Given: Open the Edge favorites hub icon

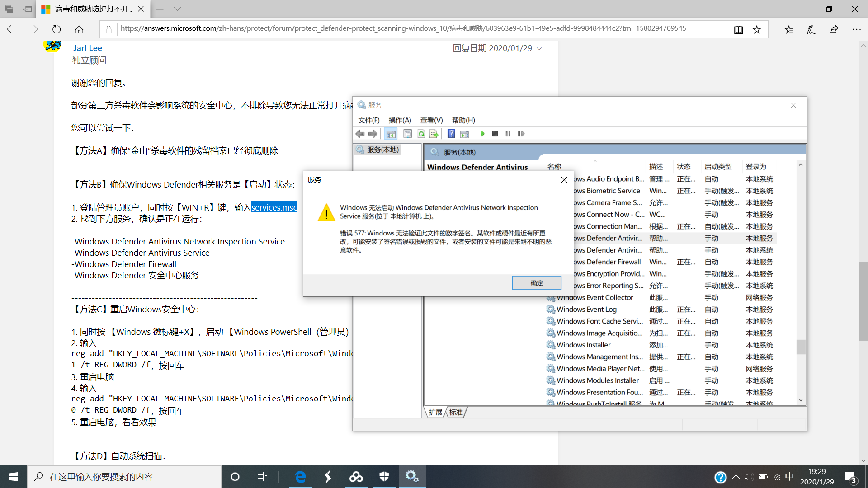Looking at the screenshot, I should pos(789,29).
